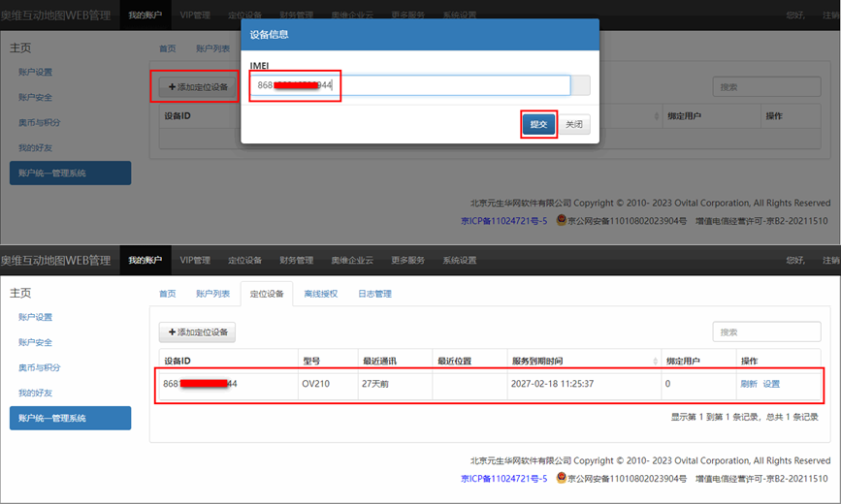Switch to the 日志管理 tab

(x=375, y=294)
